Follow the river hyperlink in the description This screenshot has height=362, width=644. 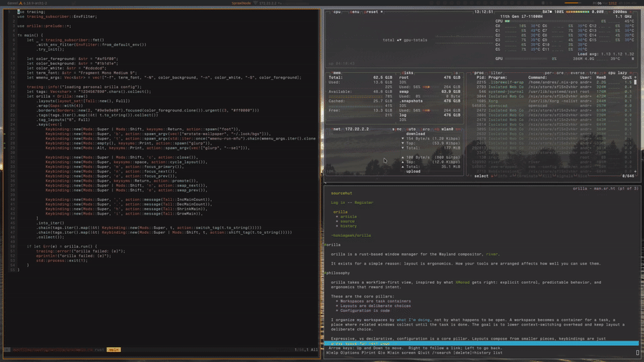[492, 255]
